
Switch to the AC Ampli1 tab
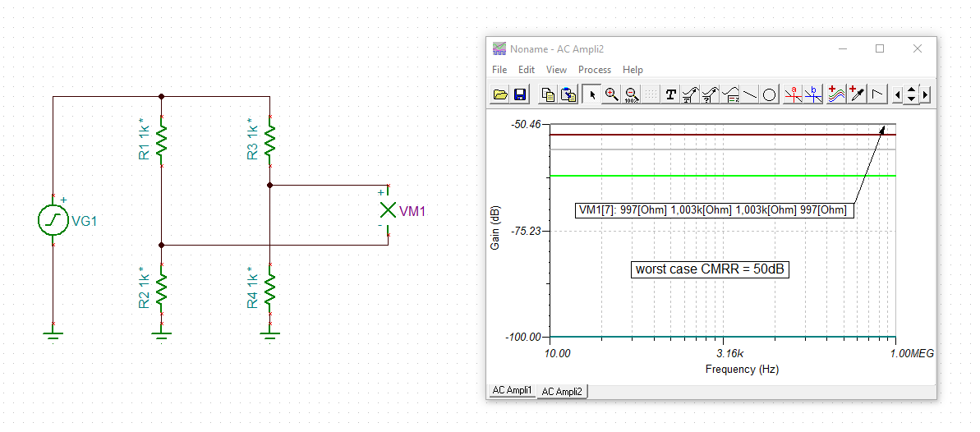point(512,390)
